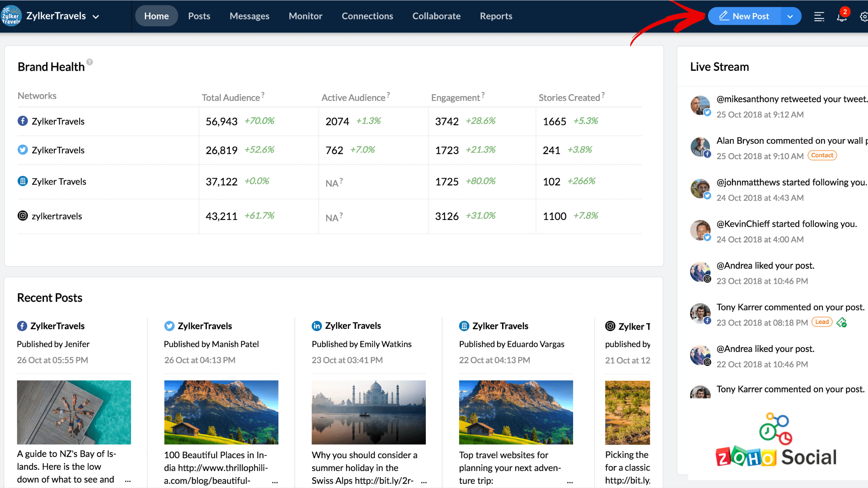
Task: Click the NA help mark in Zylker Travels row
Action: coord(341,180)
